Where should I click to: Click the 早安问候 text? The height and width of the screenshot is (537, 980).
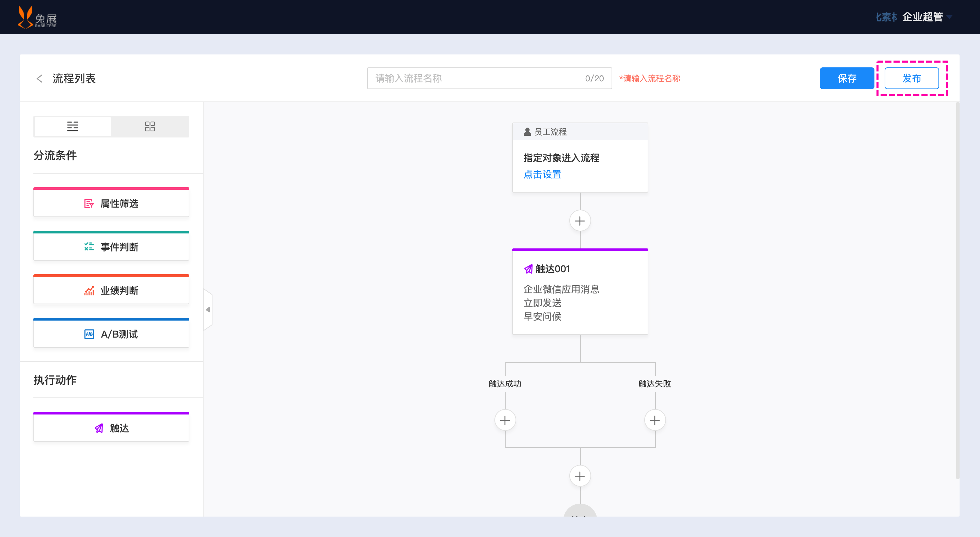[542, 316]
